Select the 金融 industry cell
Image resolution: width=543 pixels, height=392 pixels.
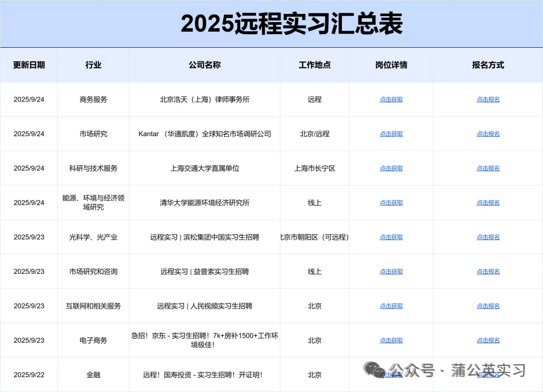(x=94, y=375)
